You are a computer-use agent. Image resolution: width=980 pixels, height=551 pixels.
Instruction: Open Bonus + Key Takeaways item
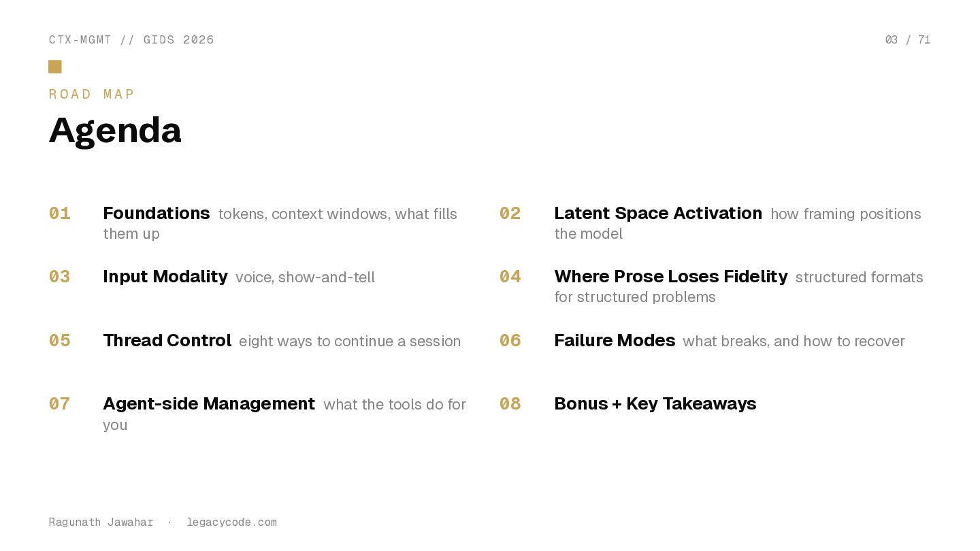[x=655, y=403]
